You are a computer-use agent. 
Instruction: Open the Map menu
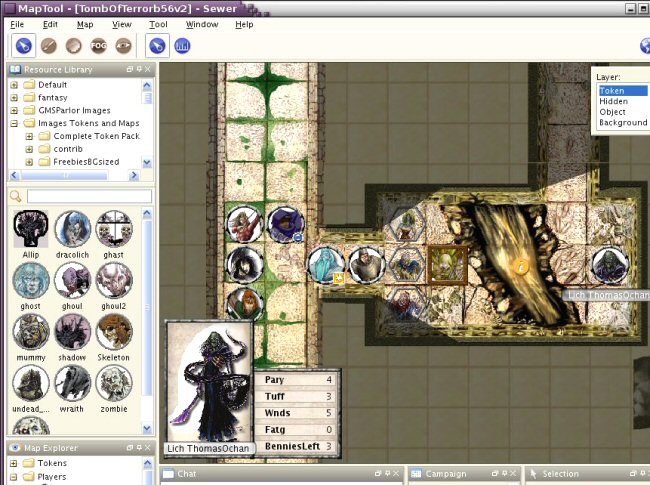click(x=85, y=24)
